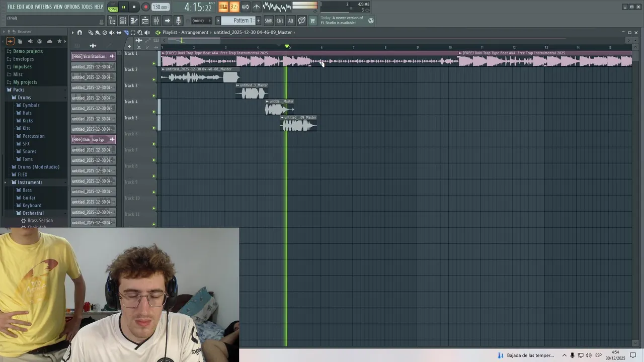The width and height of the screenshot is (644, 362).
Task: Toggle the Shift modifier button
Action: (269, 21)
